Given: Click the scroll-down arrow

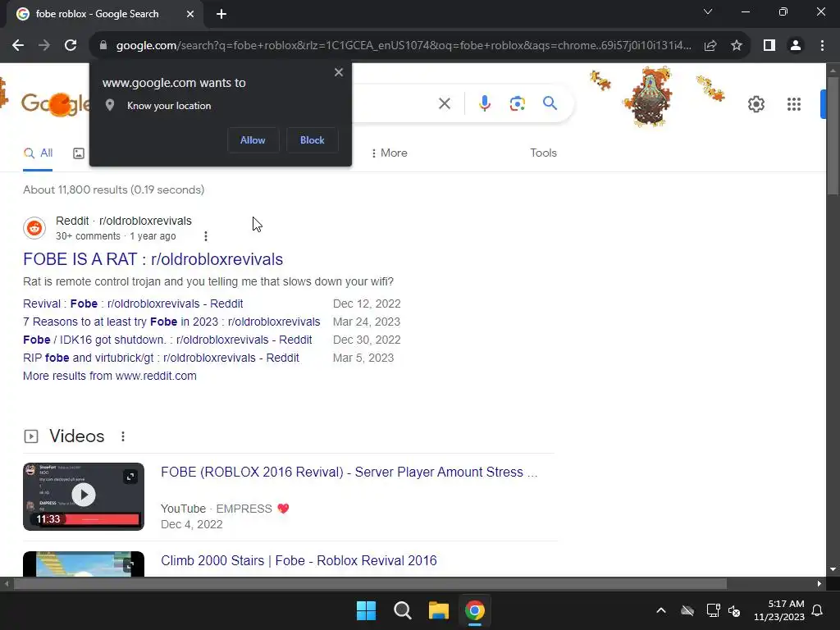Looking at the screenshot, I should [x=833, y=569].
